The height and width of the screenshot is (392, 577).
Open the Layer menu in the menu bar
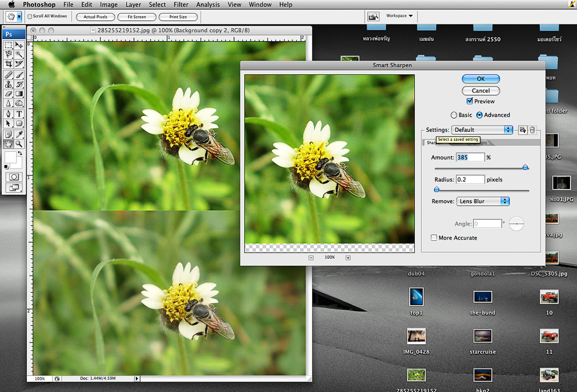point(133,4)
